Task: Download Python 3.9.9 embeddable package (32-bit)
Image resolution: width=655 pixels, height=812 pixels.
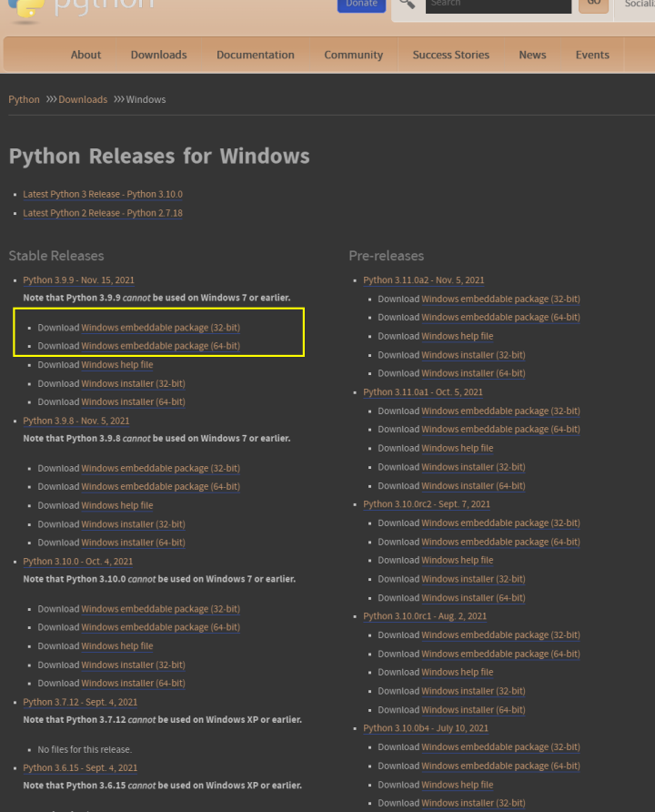Action: (x=160, y=328)
